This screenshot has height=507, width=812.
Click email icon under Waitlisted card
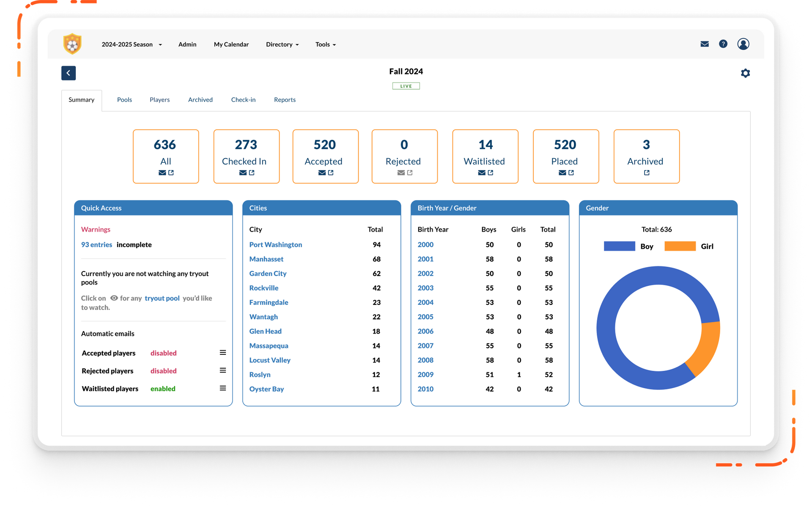pos(482,173)
